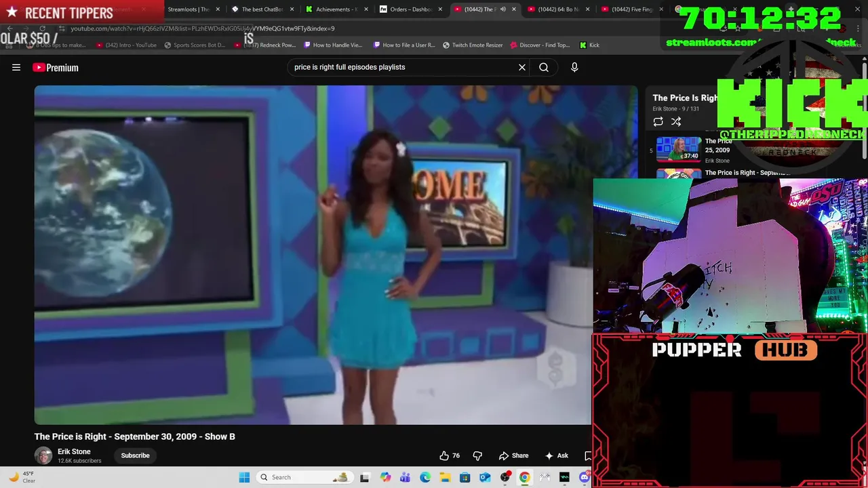
Task: Open Microsoft Store from taskbar
Action: [465, 477]
